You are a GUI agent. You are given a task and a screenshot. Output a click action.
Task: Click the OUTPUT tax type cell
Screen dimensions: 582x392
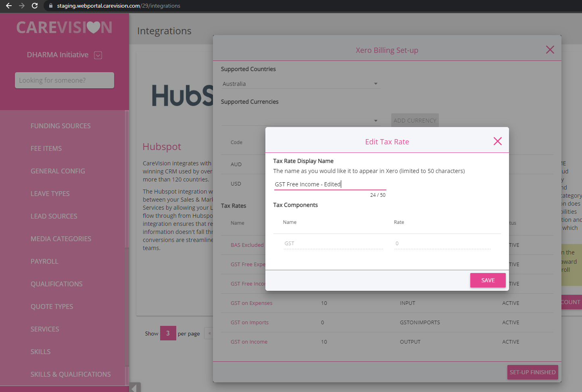pyautogui.click(x=410, y=342)
